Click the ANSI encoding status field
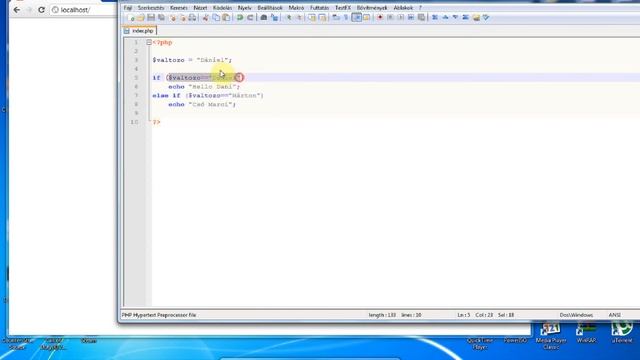 [614, 315]
